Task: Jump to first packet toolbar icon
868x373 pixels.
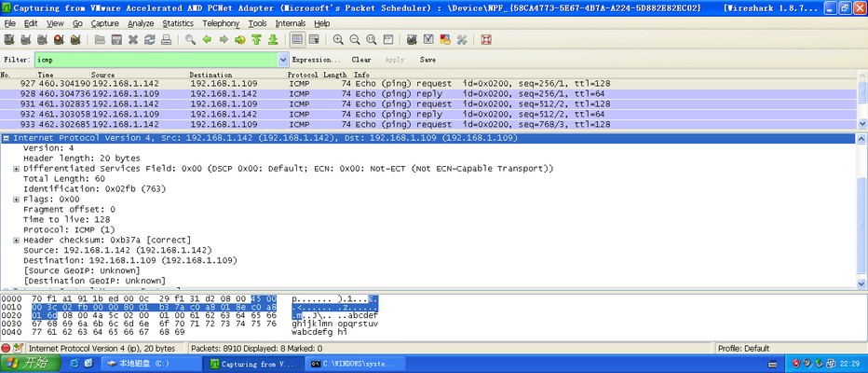Action: (x=256, y=40)
